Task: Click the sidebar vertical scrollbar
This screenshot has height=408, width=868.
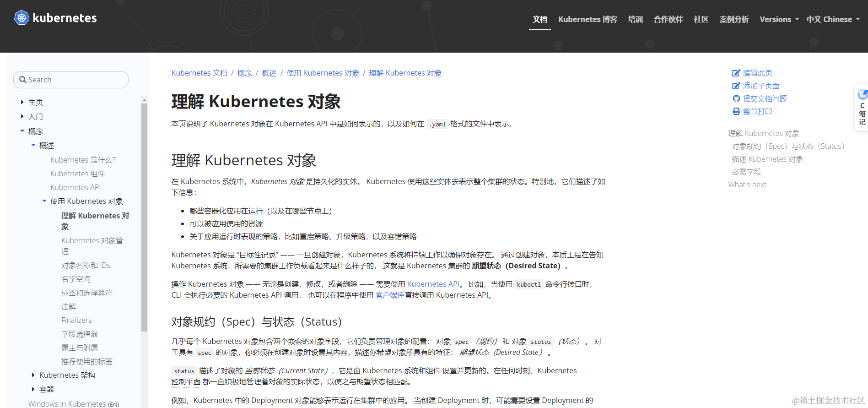Action: tap(144, 217)
